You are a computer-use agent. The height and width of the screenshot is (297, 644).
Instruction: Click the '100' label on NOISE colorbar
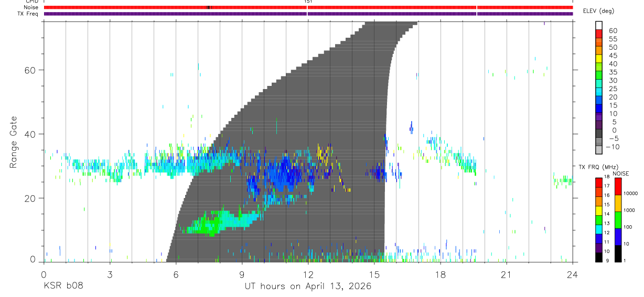pyautogui.click(x=627, y=227)
